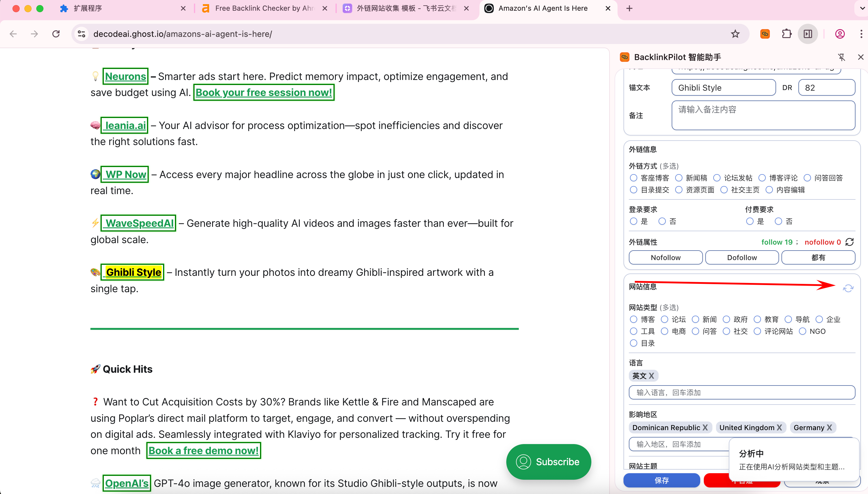Open the Chrome profile avatar
The width and height of the screenshot is (868, 494).
(x=840, y=34)
